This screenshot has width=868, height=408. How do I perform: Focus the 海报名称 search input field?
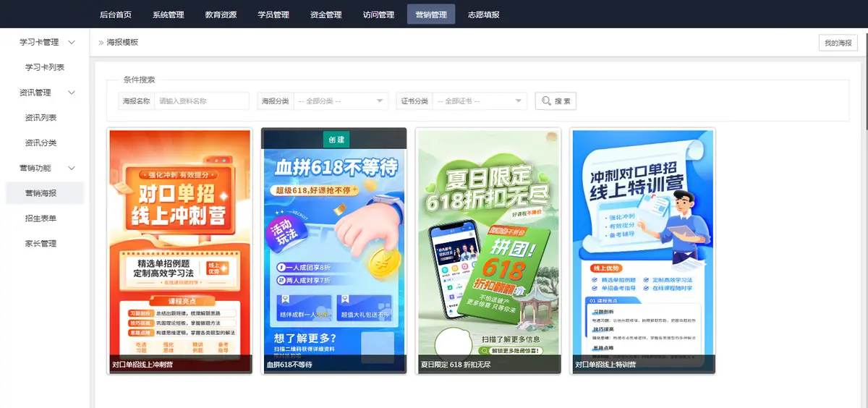click(x=202, y=101)
